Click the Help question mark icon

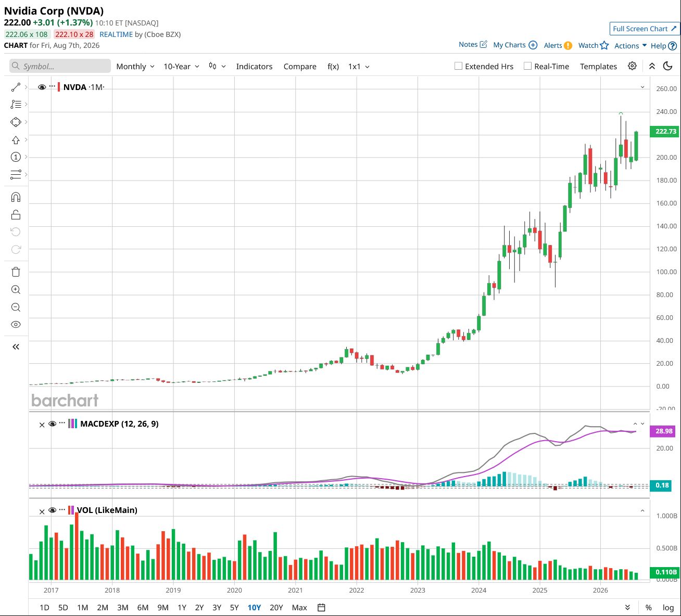[x=672, y=46]
